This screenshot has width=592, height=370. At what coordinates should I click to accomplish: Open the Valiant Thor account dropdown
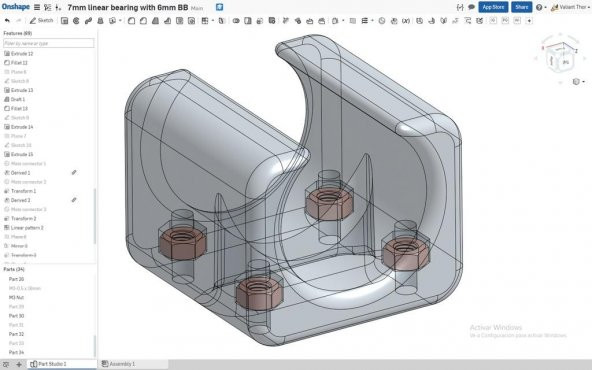(x=570, y=7)
